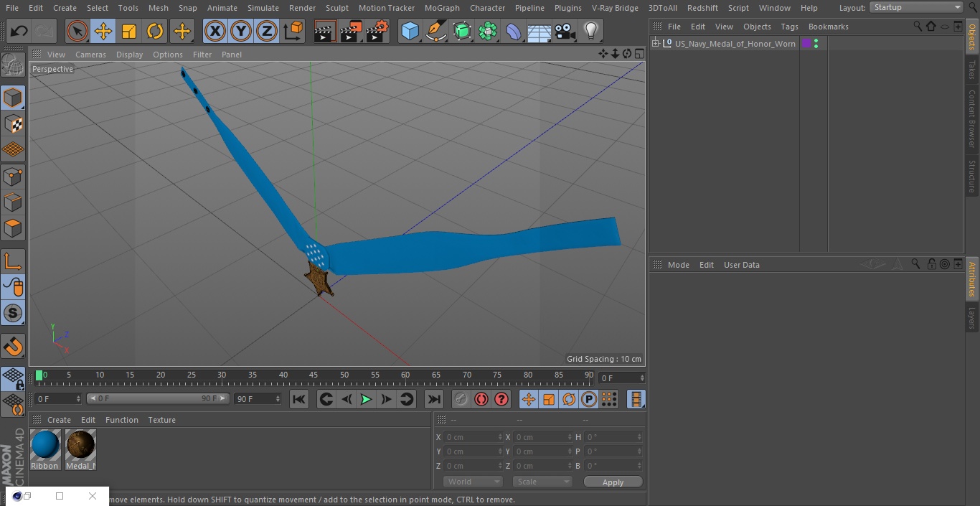Render the active view
The height and width of the screenshot is (506, 980).
coord(325,32)
